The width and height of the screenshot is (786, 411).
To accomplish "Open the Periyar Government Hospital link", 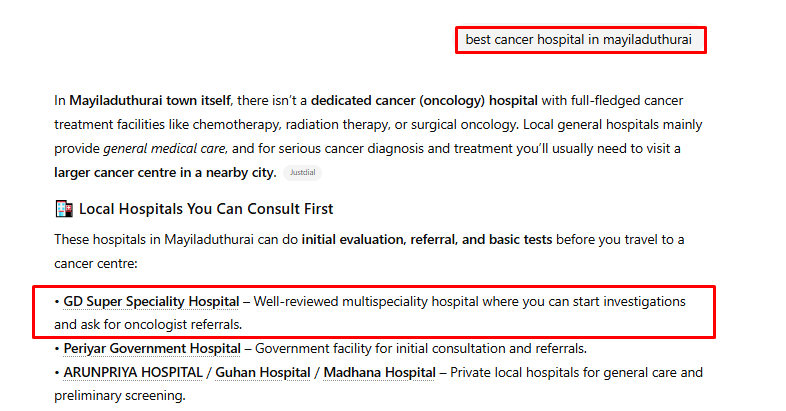I will click(x=152, y=349).
